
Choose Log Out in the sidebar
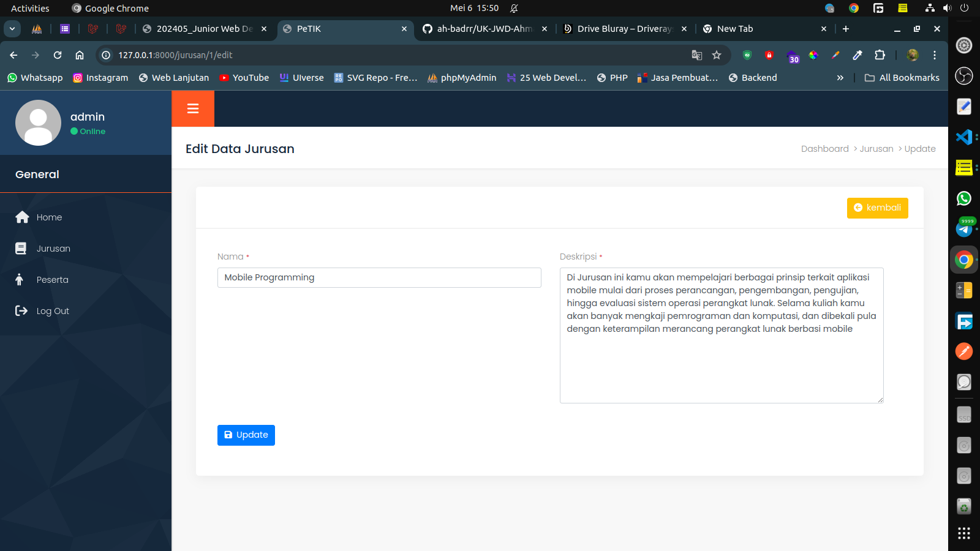pyautogui.click(x=53, y=311)
